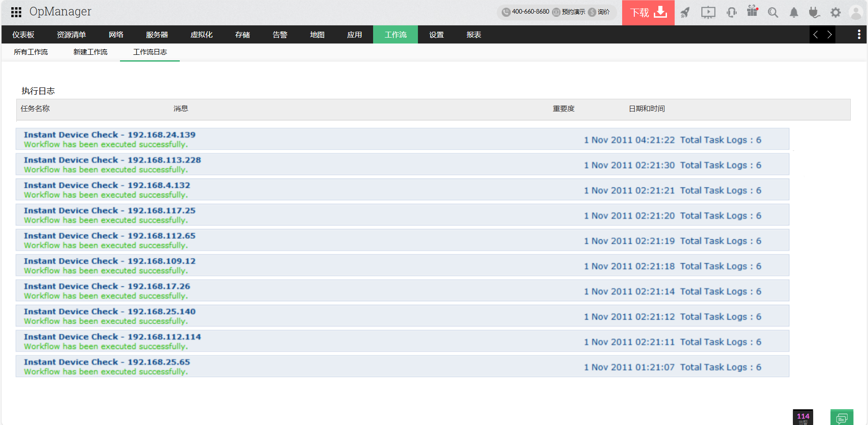868x425 pixels.
Task: Click the plug integrations icon
Action: [x=814, y=12]
